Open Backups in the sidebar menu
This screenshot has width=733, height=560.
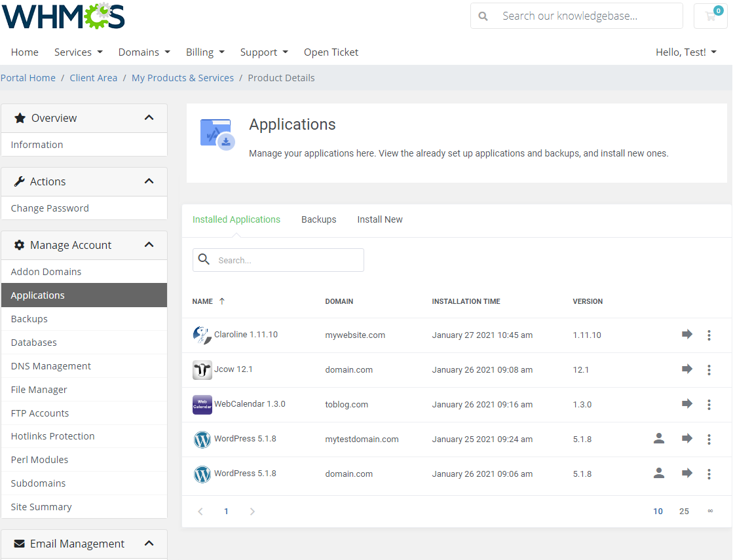(x=84, y=319)
